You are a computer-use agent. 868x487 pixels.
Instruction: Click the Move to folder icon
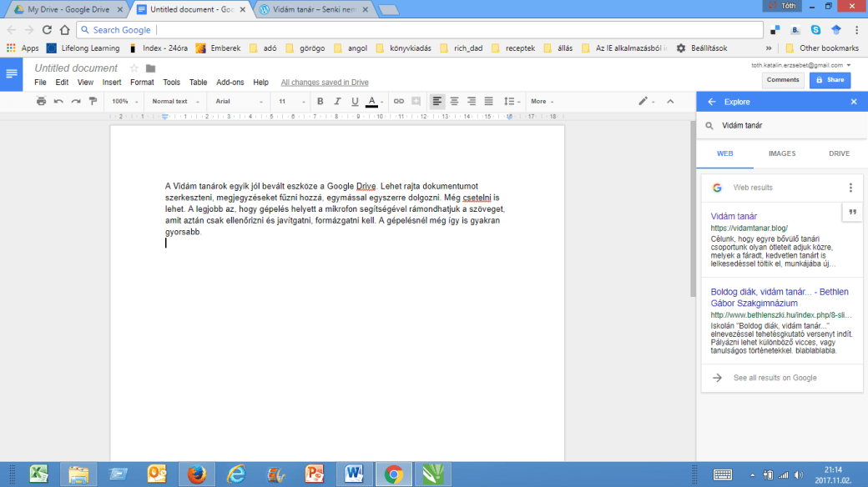tap(150, 68)
